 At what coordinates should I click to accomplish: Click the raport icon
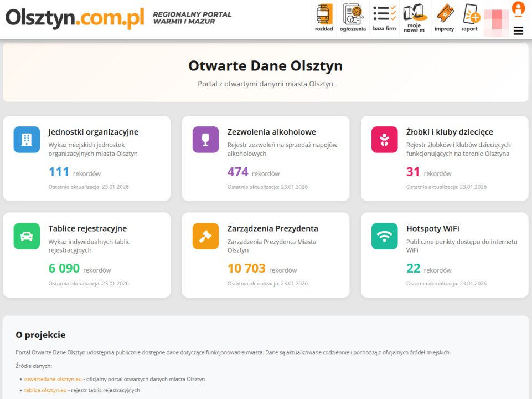(470, 18)
